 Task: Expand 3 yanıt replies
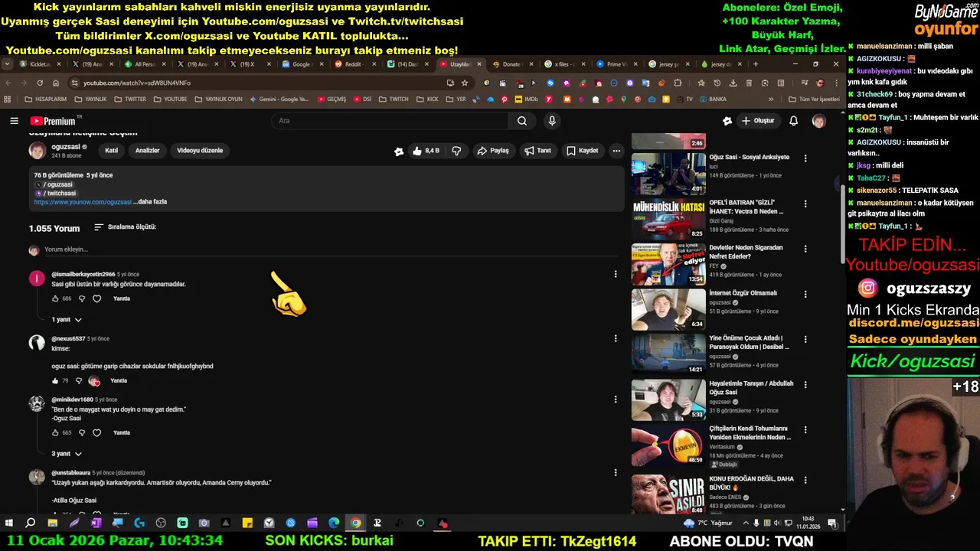coord(66,454)
